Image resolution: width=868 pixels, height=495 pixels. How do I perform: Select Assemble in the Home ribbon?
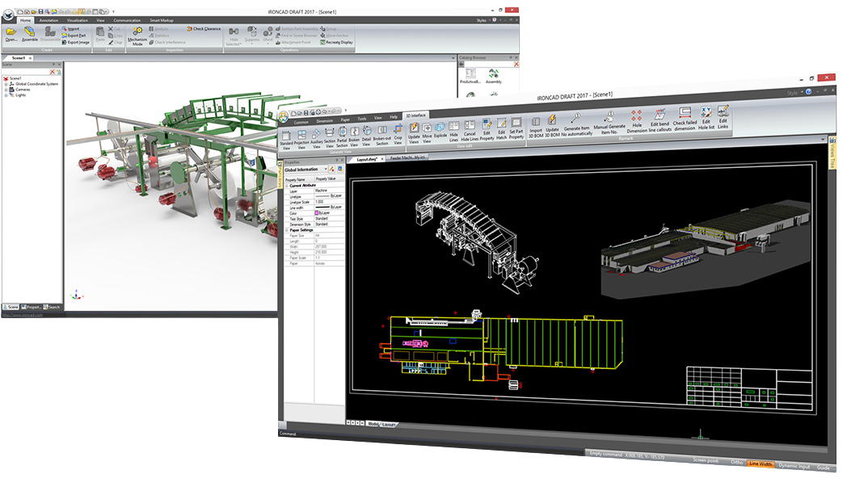tap(30, 34)
